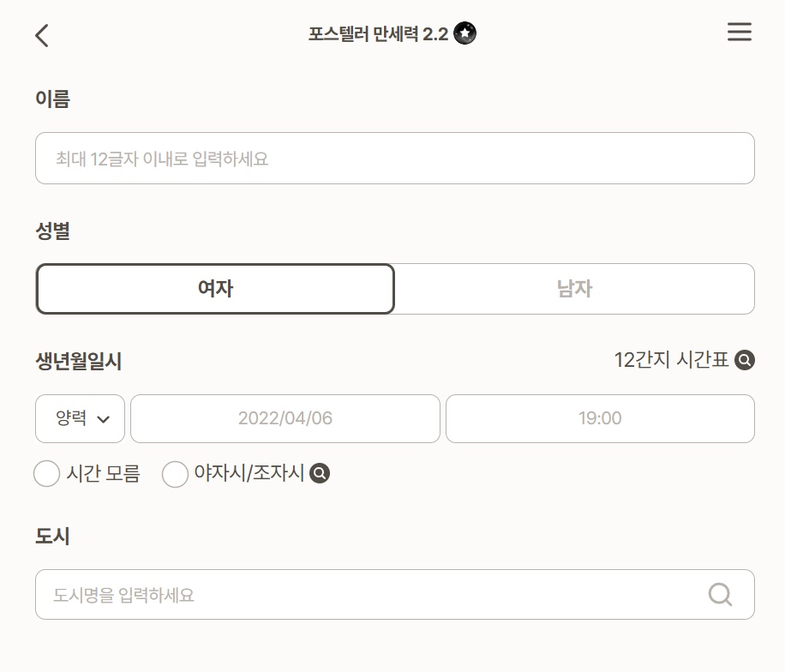Open the birth time field showing 19:00

coord(600,418)
